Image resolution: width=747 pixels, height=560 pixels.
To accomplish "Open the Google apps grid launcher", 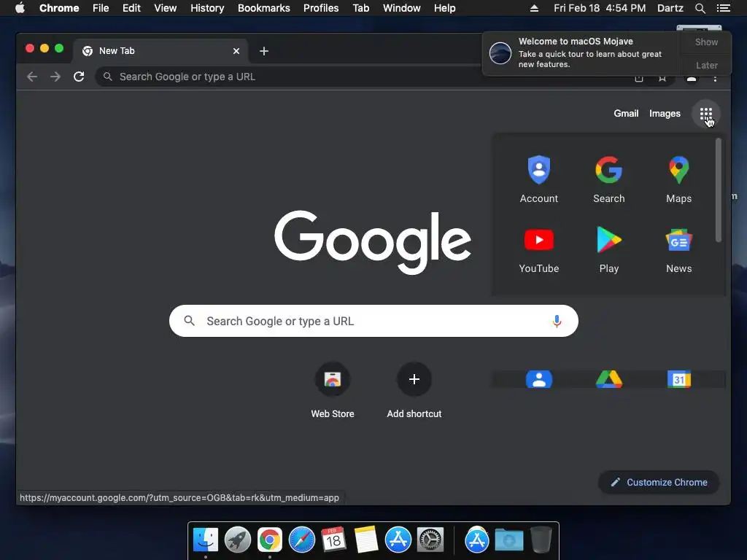I will [706, 113].
